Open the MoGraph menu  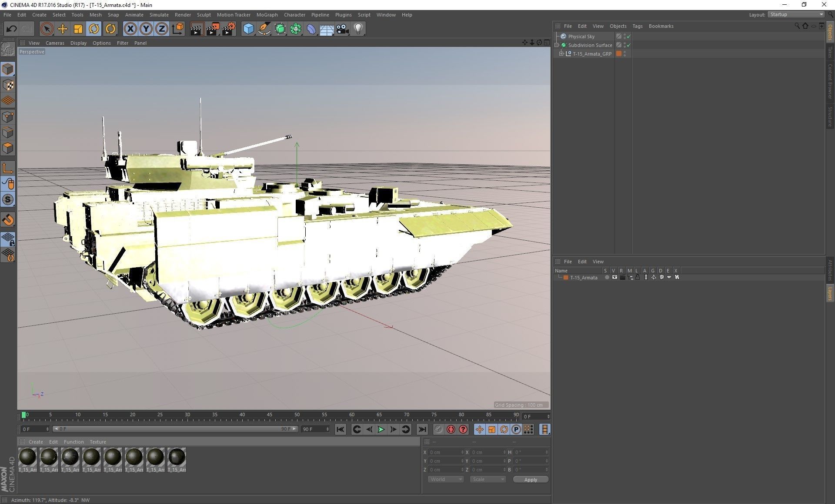click(267, 15)
